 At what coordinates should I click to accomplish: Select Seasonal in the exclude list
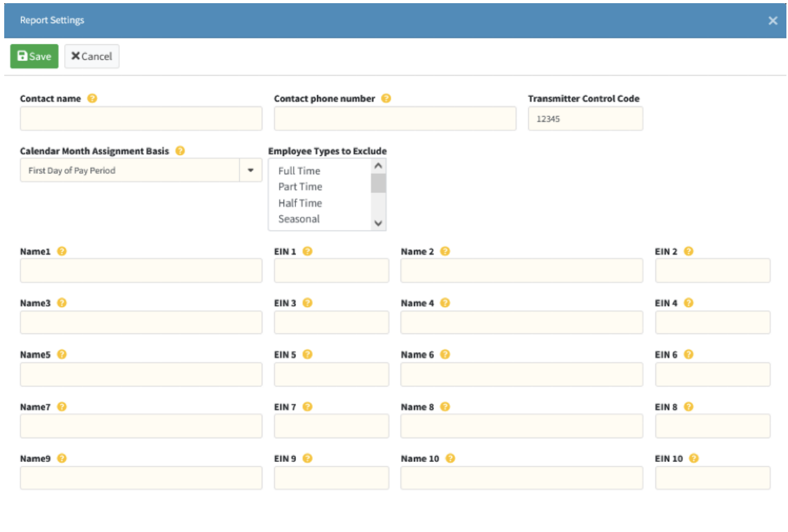pos(299,219)
